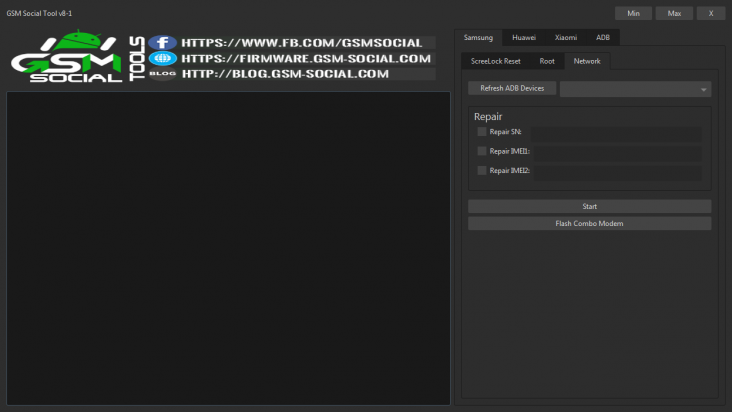Click the globe firmware website icon
The image size is (732, 412).
(162, 58)
